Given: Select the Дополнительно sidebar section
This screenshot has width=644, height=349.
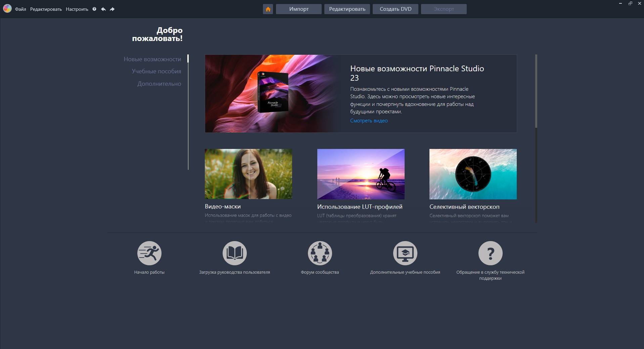Looking at the screenshot, I should 159,84.
